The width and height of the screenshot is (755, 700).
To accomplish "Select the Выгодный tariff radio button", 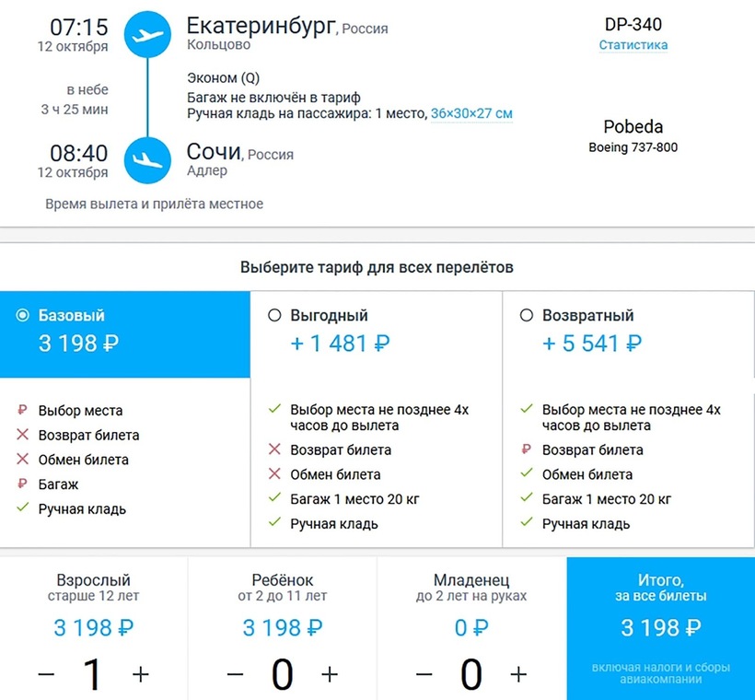I will (274, 315).
